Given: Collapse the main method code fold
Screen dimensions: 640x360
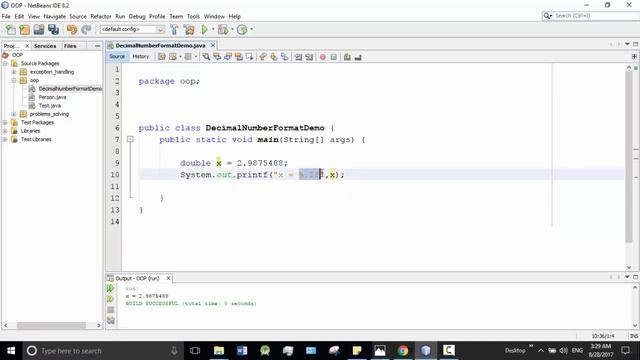Looking at the screenshot, I should point(130,139).
